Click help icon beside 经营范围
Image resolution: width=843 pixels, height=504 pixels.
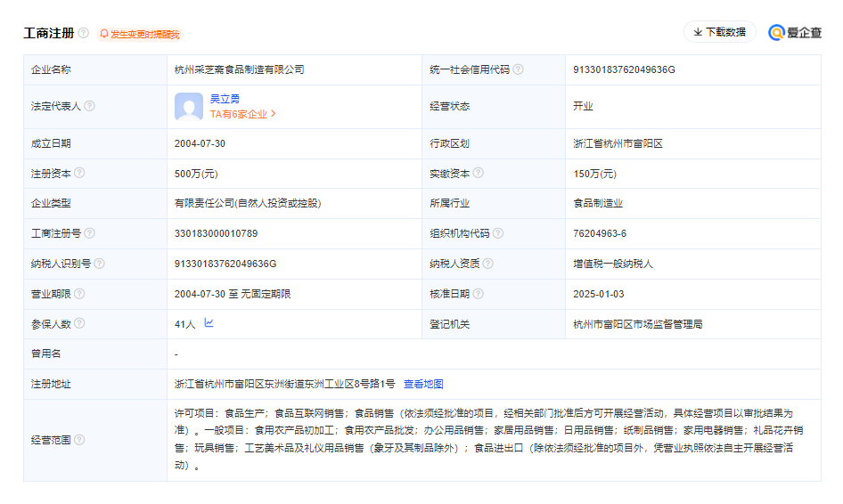pos(79,440)
